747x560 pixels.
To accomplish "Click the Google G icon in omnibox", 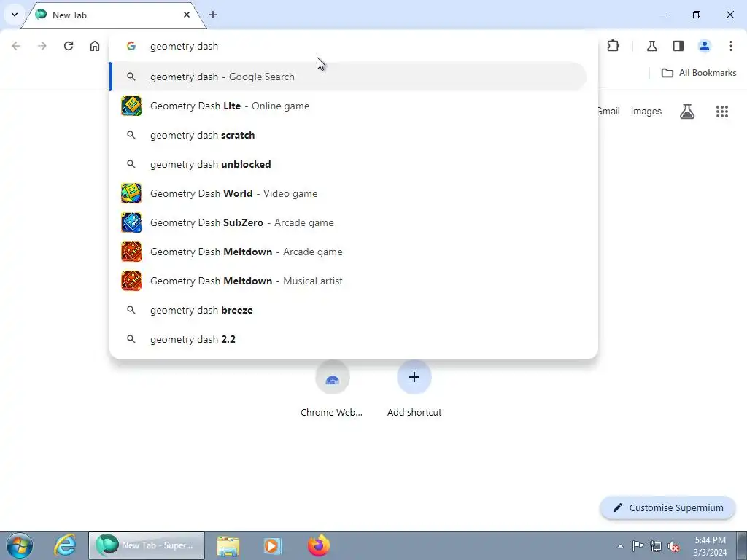I will click(131, 46).
